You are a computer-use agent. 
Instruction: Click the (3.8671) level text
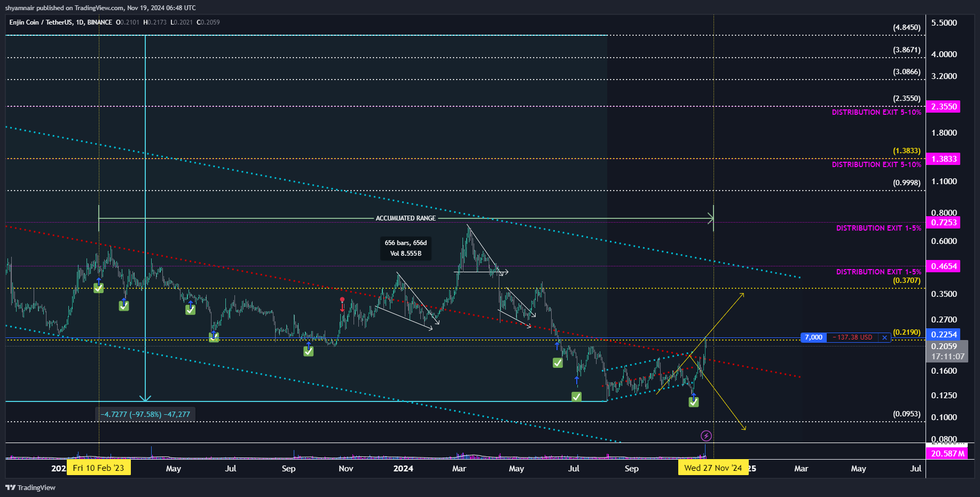[907, 50]
